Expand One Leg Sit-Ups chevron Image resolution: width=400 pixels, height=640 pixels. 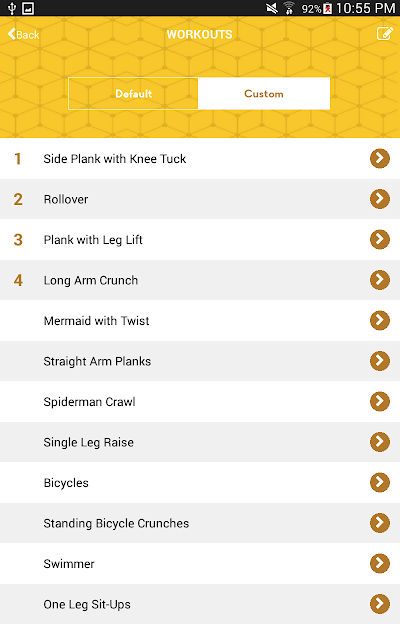[x=380, y=604]
